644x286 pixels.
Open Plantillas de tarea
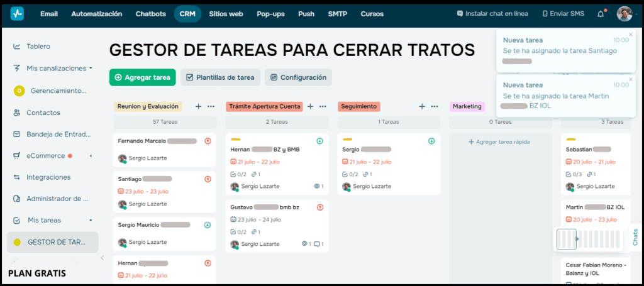[x=220, y=77]
